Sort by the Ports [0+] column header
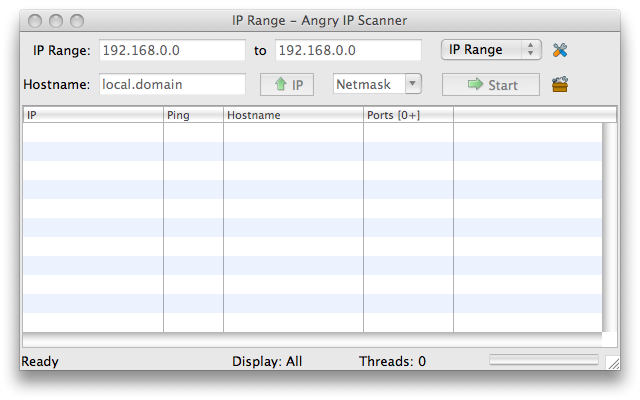The image size is (640, 400). click(x=408, y=115)
